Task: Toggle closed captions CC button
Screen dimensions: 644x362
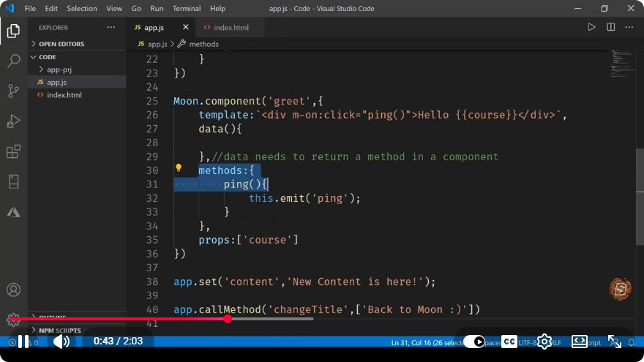Action: (x=509, y=342)
